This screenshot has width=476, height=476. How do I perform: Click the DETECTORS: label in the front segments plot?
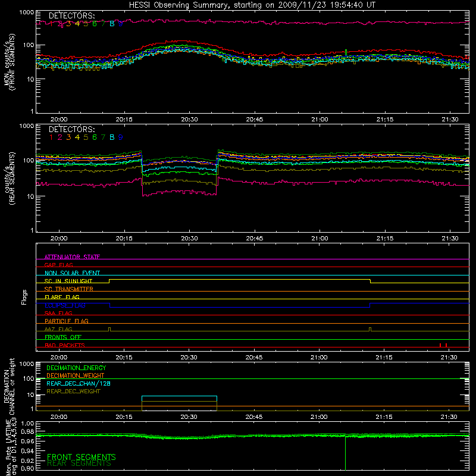[72, 15]
